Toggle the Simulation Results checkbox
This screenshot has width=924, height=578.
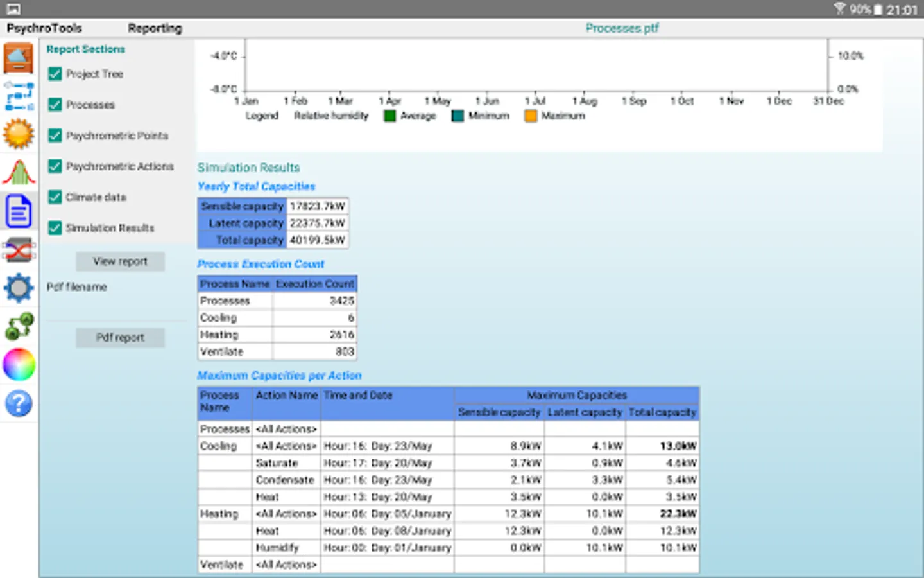point(55,228)
